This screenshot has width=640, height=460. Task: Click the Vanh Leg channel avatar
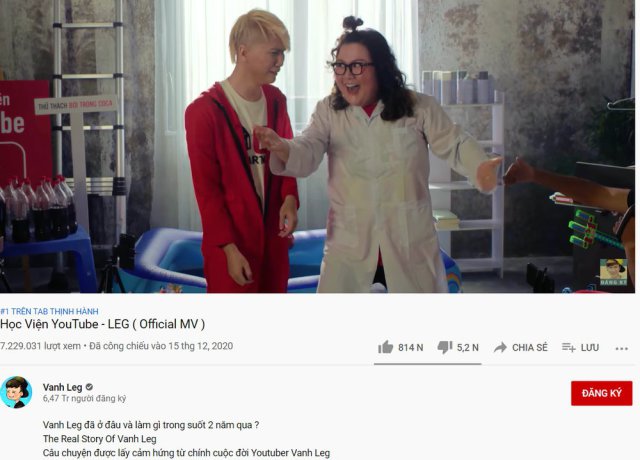(16, 392)
